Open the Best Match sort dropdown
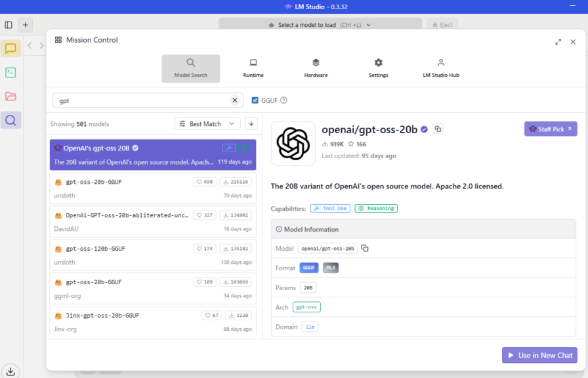This screenshot has width=588, height=378. 207,123
